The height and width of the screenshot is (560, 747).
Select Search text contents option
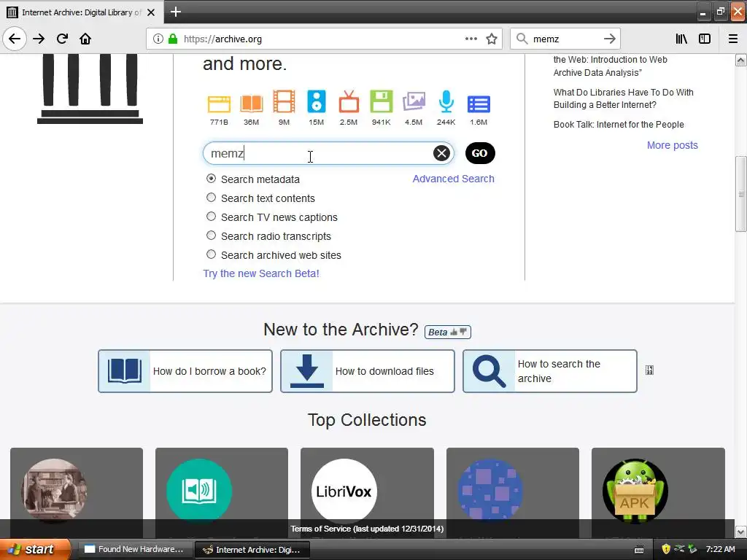tap(211, 198)
